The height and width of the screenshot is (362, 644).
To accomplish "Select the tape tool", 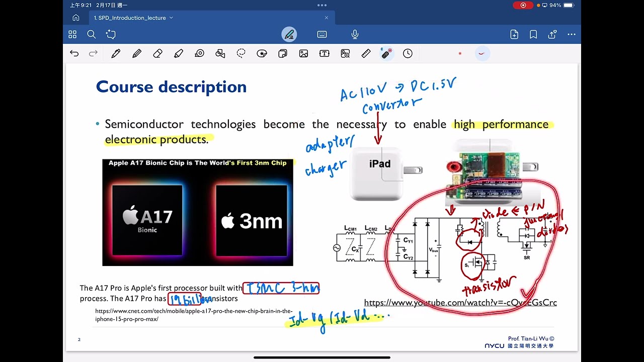I will (199, 53).
